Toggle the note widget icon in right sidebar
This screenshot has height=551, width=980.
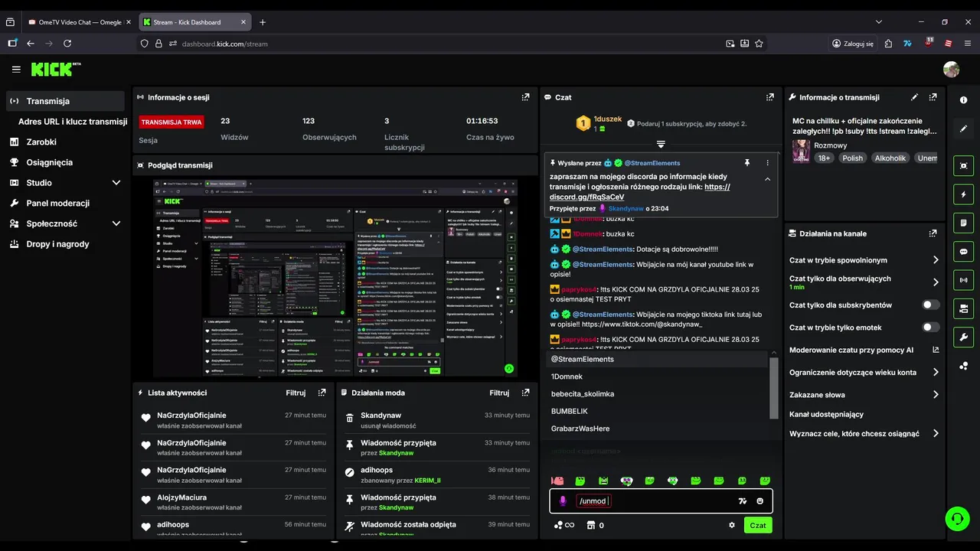963,223
